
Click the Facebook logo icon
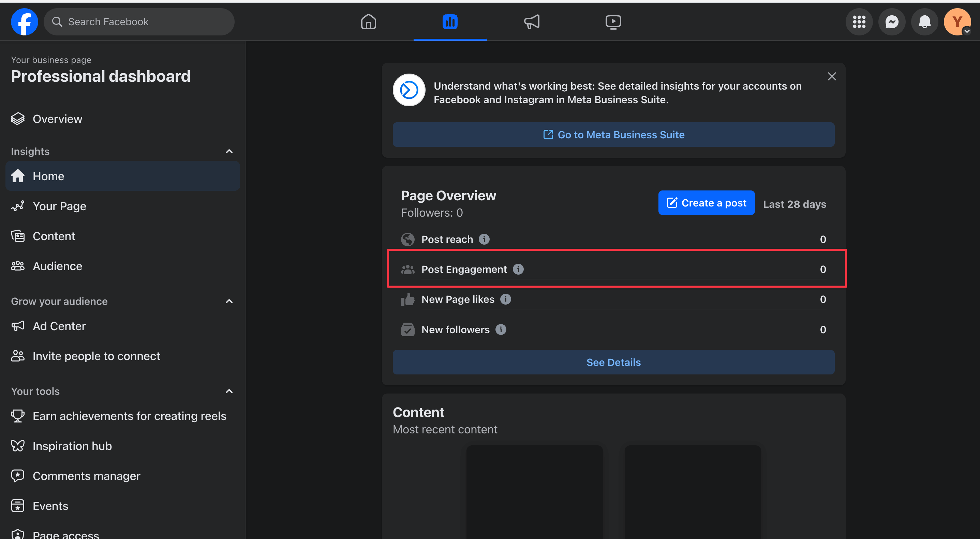point(24,22)
